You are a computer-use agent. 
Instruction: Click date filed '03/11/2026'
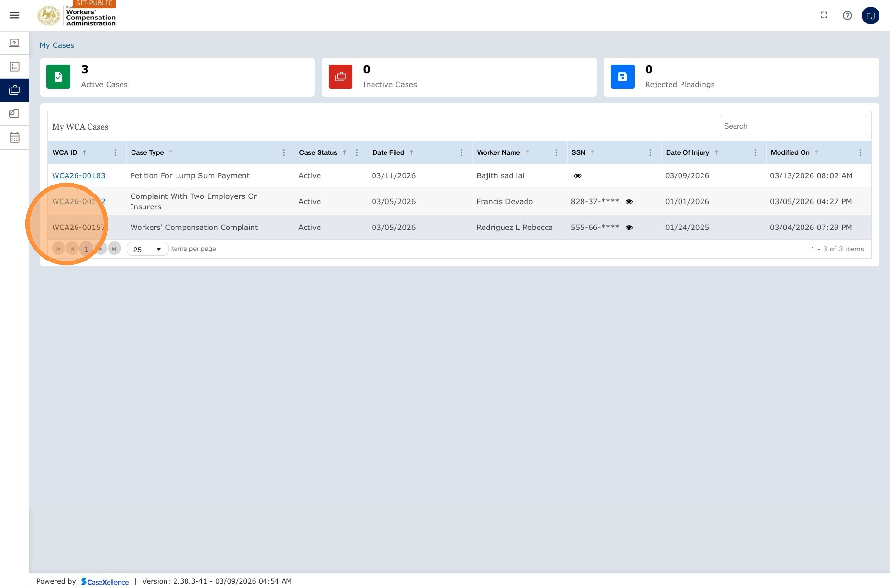[394, 176]
